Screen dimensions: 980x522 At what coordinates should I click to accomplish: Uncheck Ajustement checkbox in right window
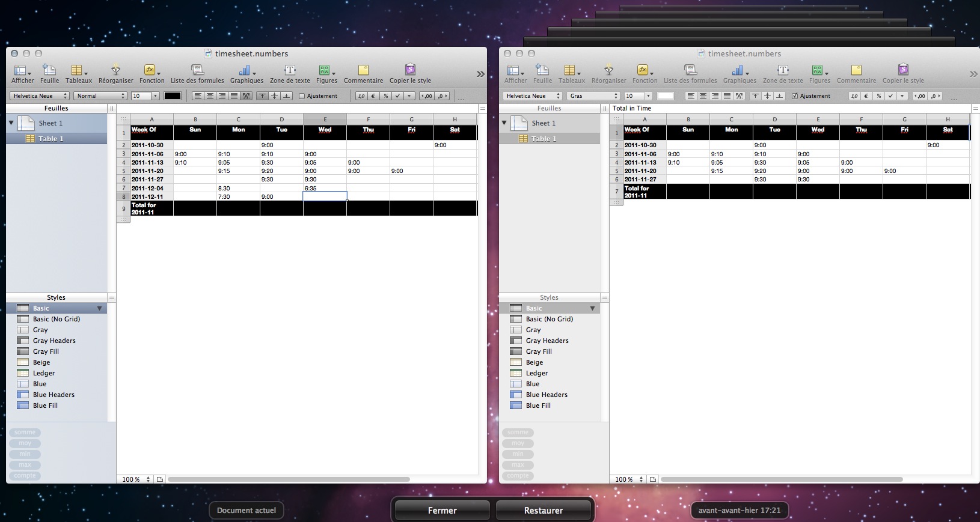[795, 96]
